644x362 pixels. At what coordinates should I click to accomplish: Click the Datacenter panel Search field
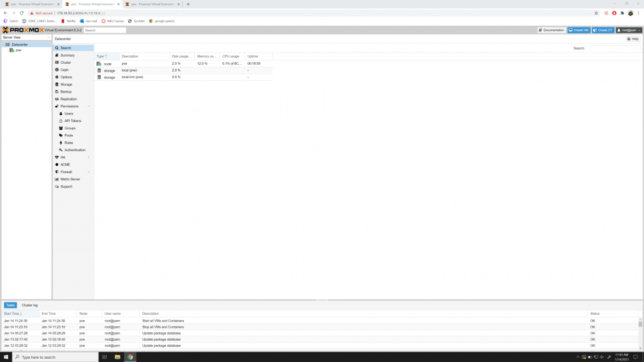click(x=615, y=48)
